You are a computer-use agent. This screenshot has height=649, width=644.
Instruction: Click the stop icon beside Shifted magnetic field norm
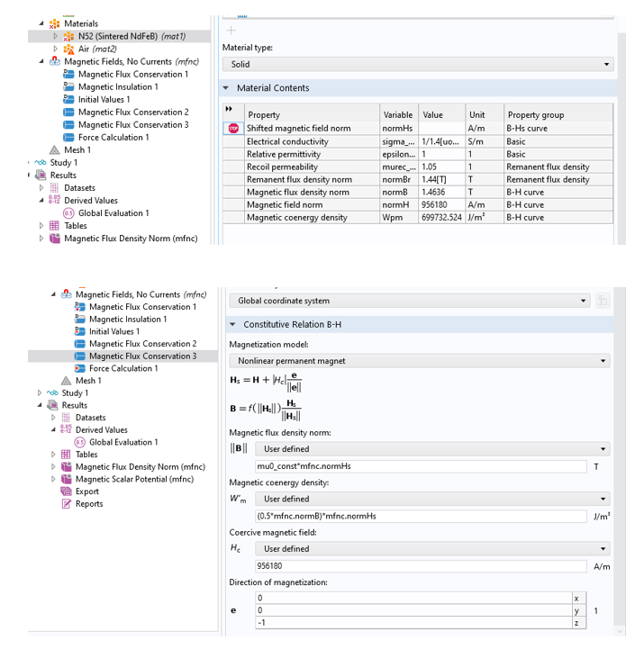click(232, 129)
